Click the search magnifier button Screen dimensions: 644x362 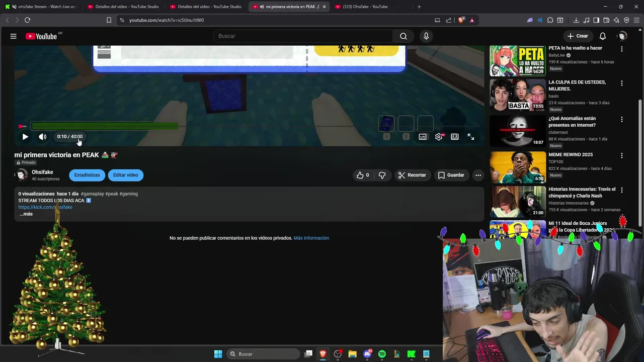(404, 36)
